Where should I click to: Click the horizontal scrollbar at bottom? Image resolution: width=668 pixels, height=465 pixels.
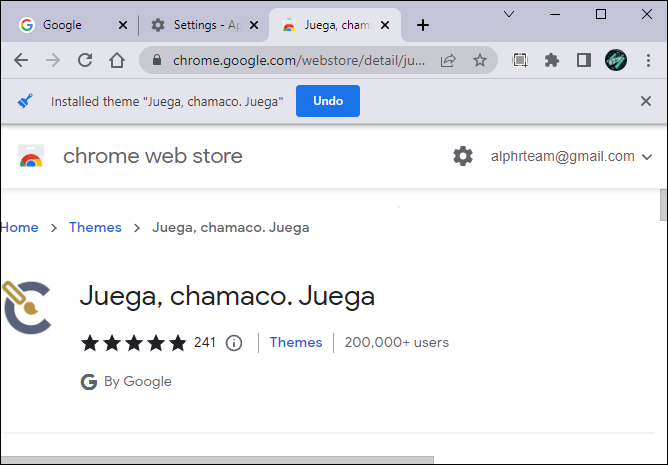click(x=217, y=460)
